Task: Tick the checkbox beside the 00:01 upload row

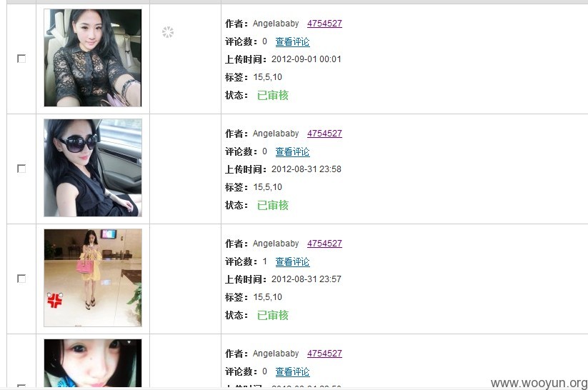Action: tap(21, 59)
